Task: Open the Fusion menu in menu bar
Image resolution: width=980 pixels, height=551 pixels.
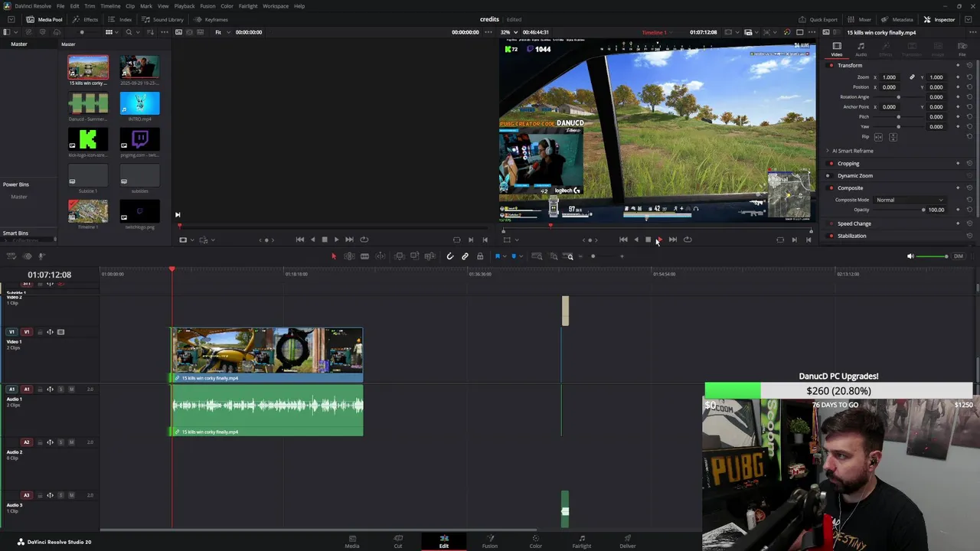Action: (x=207, y=6)
